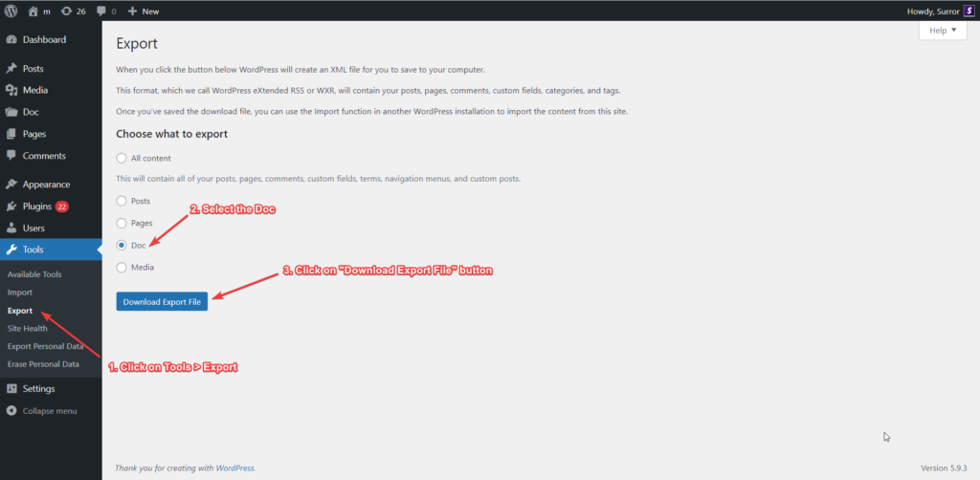980x480 pixels.
Task: Click the user avatar beside Howdy, Surror
Action: point(969,11)
